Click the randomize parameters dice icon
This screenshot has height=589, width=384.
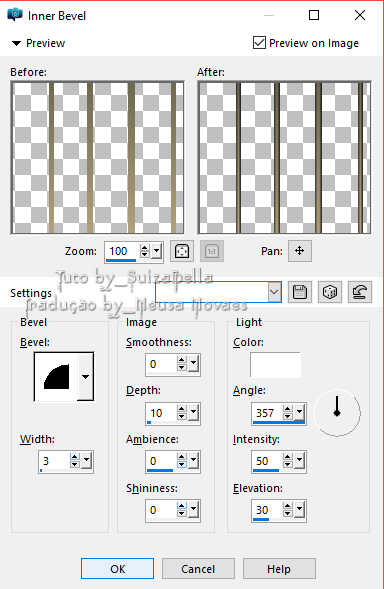coord(330,292)
